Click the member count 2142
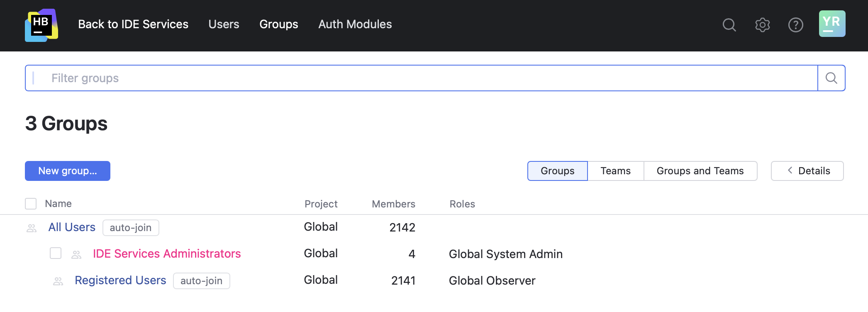The width and height of the screenshot is (868, 312). [402, 227]
